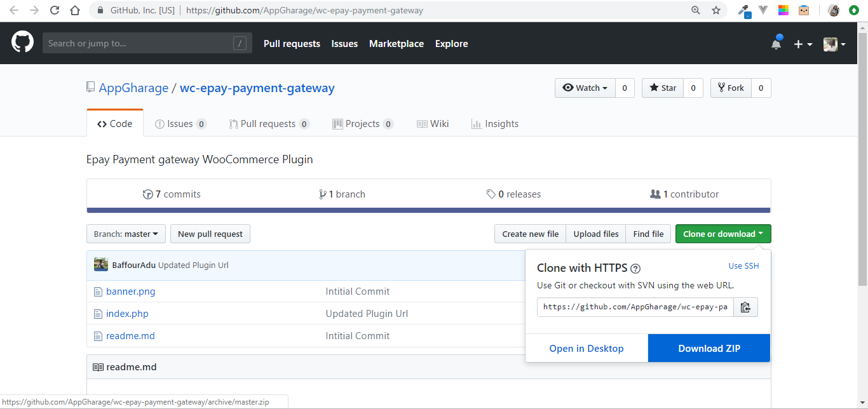Open the Watch dropdown
Screen dimensions: 868x409
[x=585, y=88]
